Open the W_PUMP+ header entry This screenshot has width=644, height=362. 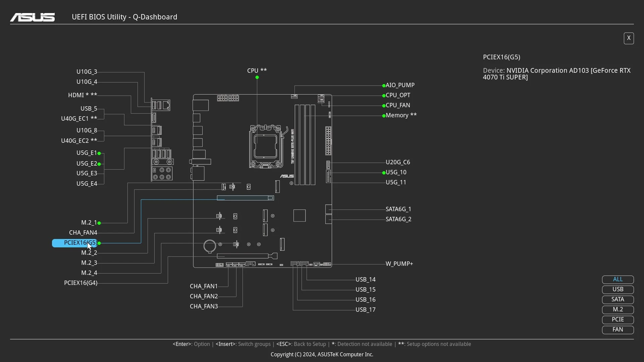pos(399,264)
